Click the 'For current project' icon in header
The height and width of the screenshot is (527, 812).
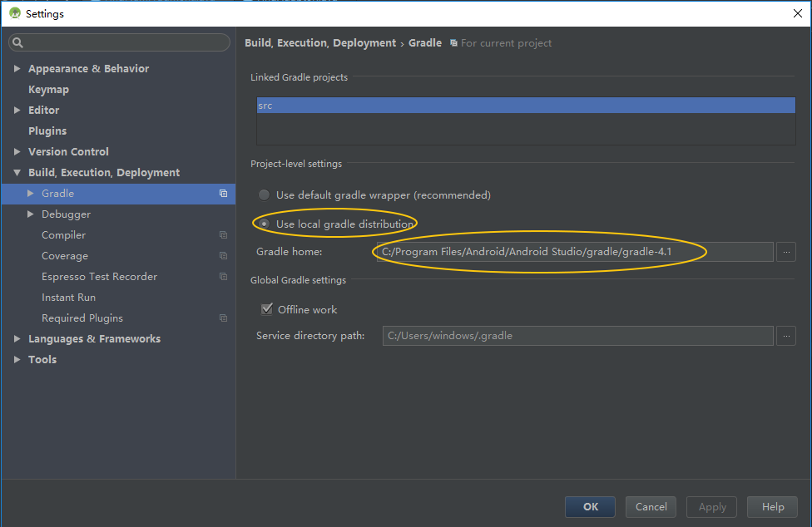click(453, 43)
